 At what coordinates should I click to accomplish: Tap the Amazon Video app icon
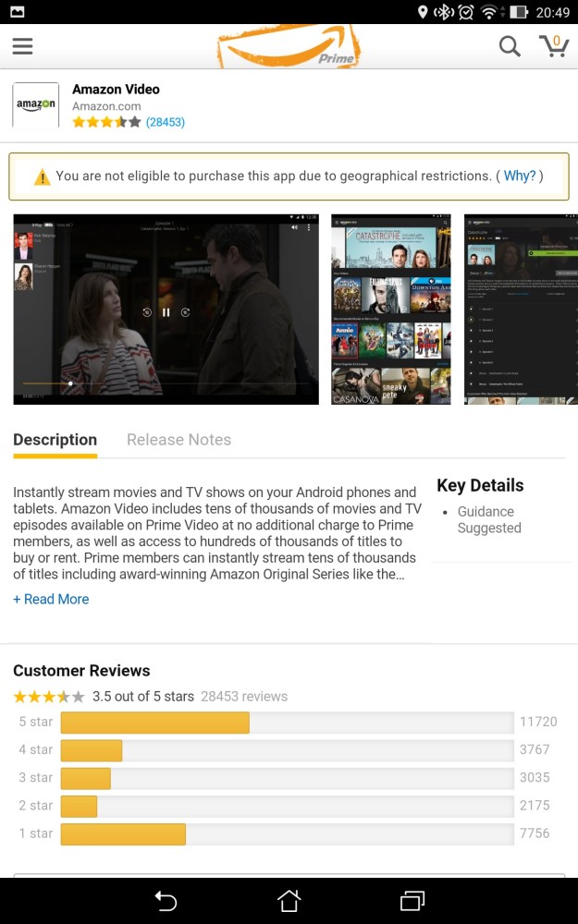(x=36, y=105)
